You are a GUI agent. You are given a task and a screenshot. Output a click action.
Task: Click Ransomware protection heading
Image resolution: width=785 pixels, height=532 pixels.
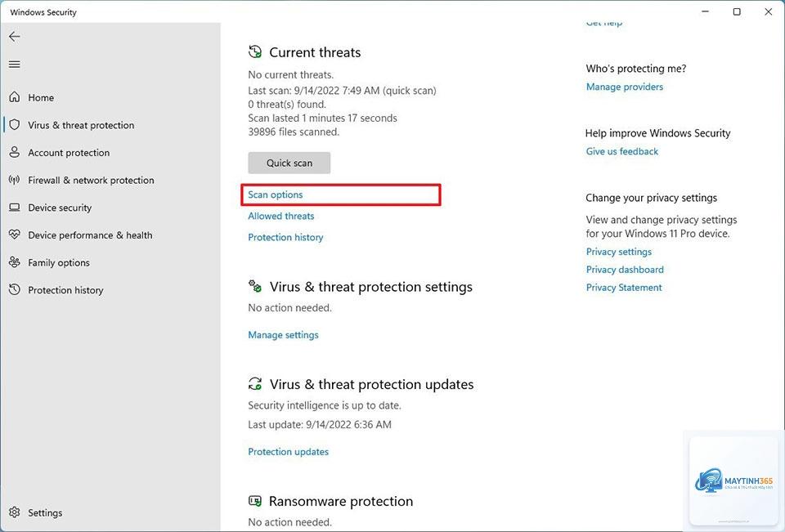pos(341,501)
